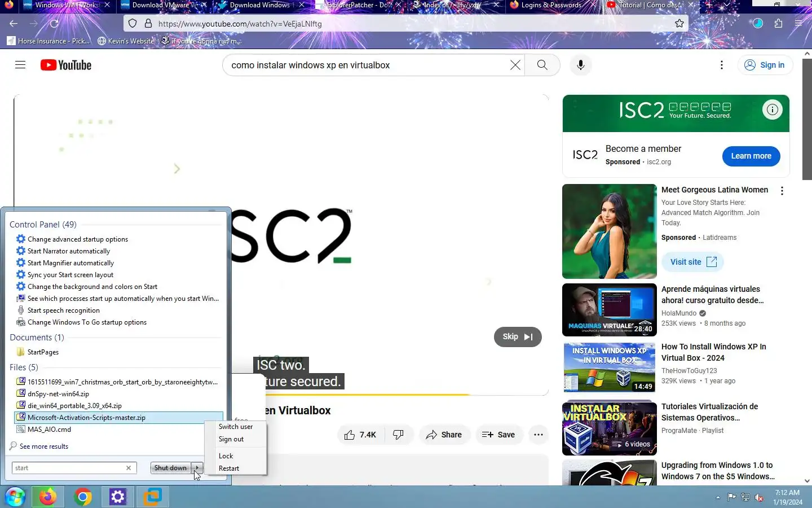Clear the Start menu search text
The width and height of the screenshot is (812, 508).
point(129,468)
